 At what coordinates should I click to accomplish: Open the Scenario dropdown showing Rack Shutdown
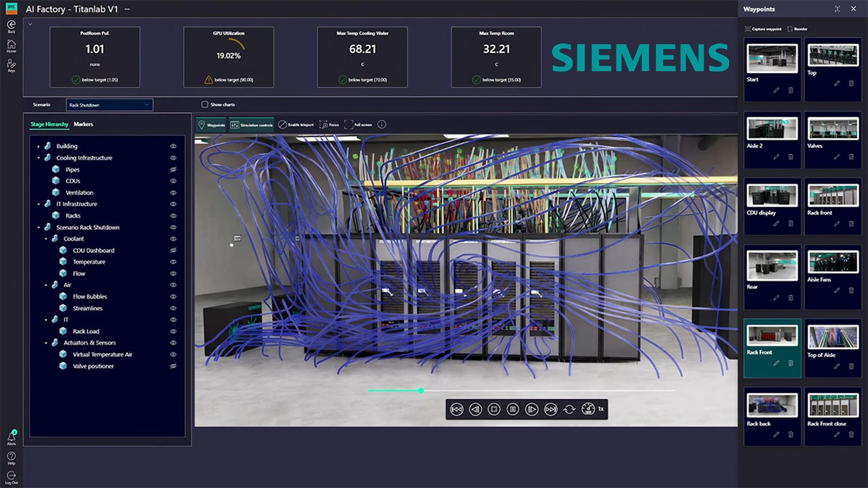tap(109, 105)
